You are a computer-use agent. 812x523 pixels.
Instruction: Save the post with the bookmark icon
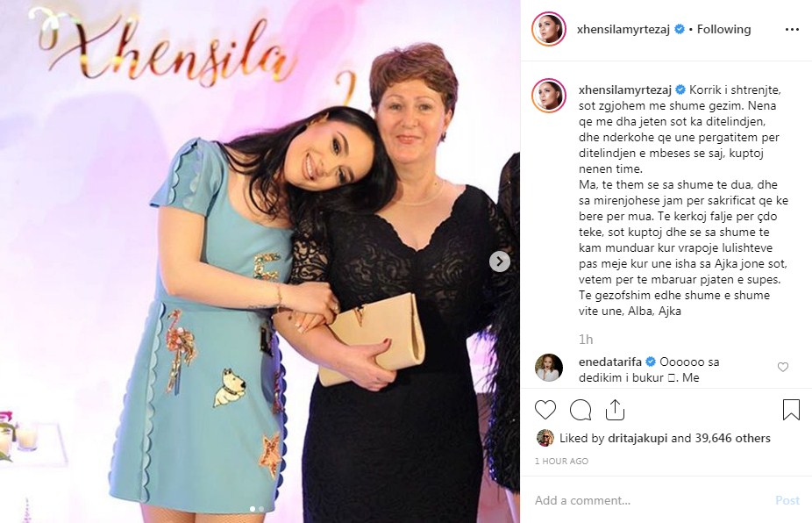click(791, 410)
